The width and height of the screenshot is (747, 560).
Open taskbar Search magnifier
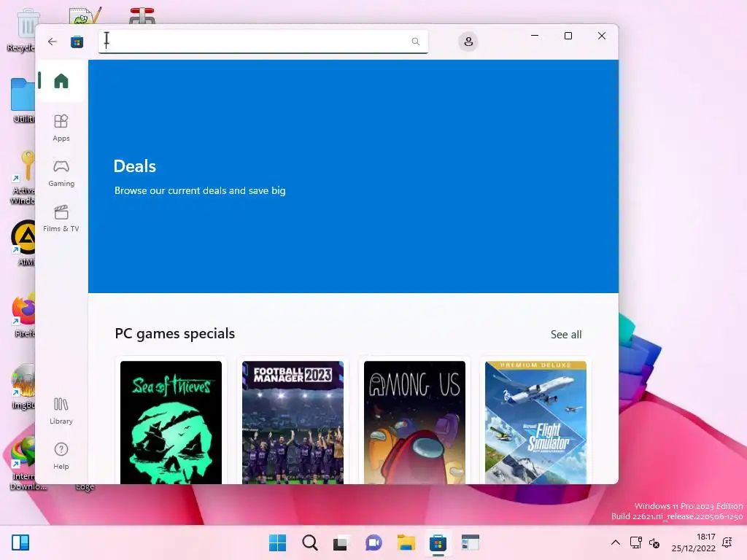point(309,542)
